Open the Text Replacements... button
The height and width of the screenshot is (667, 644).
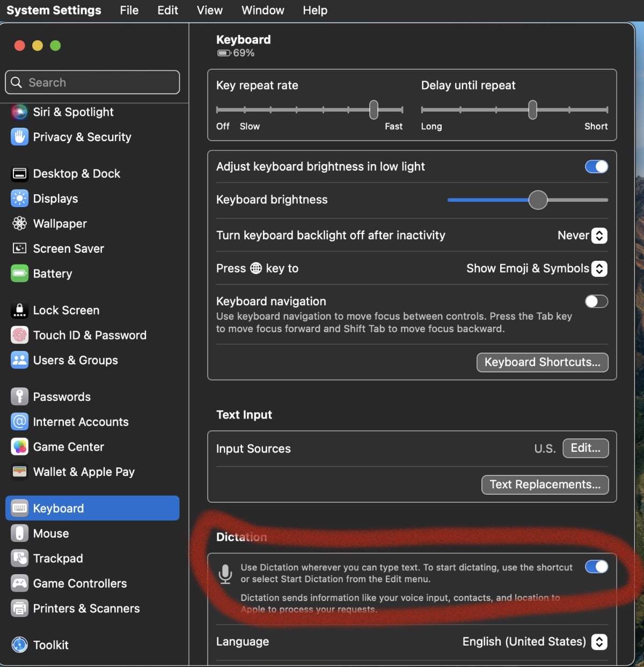click(545, 485)
